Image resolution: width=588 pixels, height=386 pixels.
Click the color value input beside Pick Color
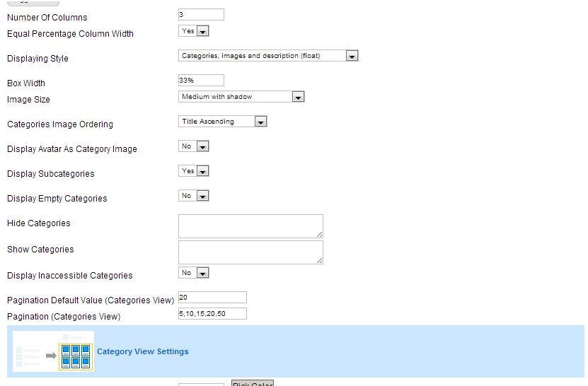pos(201,384)
